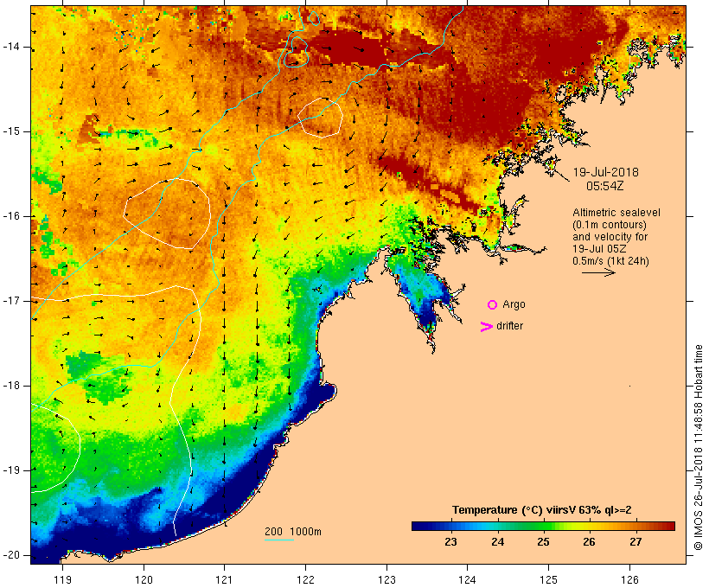Screen dimensions: 709x588
Task: Click the '-17' latitude axis label
Action: point(11,301)
